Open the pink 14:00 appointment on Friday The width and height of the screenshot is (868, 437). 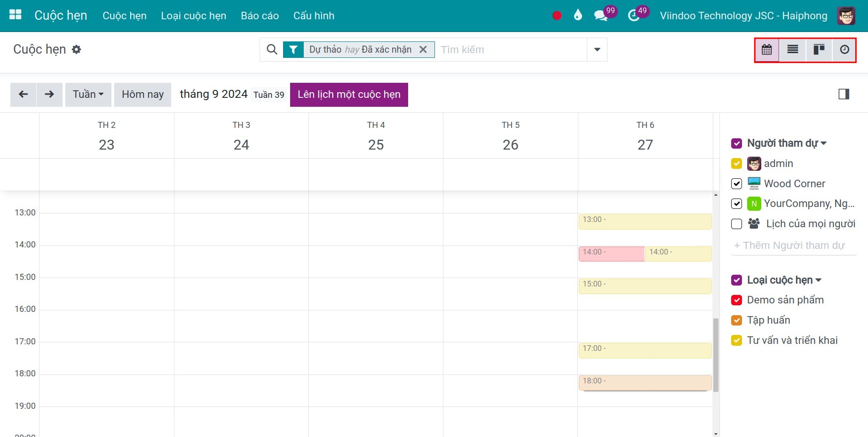611,254
